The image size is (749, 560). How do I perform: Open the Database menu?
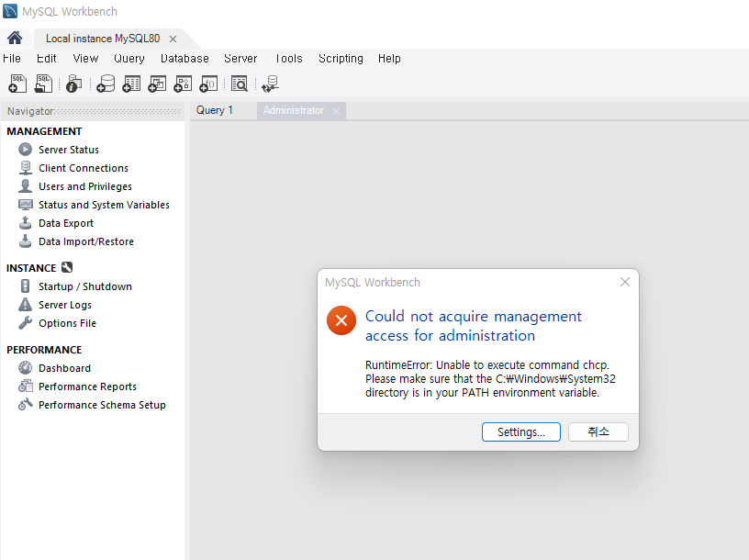pyautogui.click(x=184, y=58)
